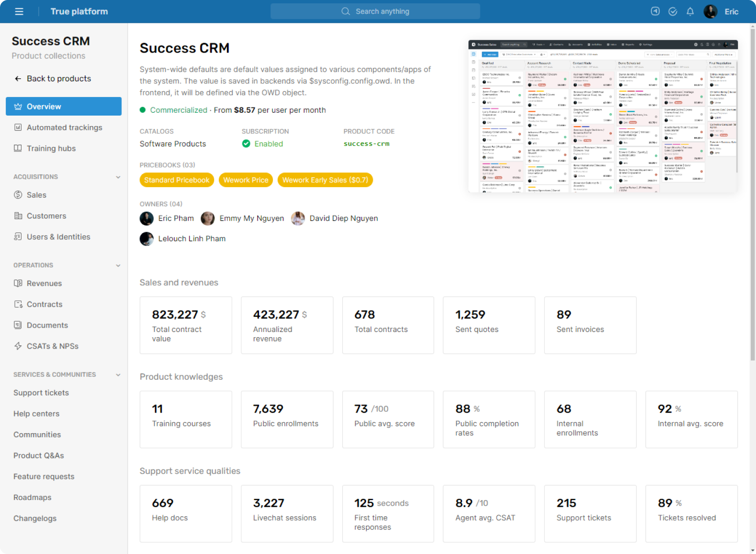Click Eric's profile avatar
756x554 pixels.
(x=711, y=11)
